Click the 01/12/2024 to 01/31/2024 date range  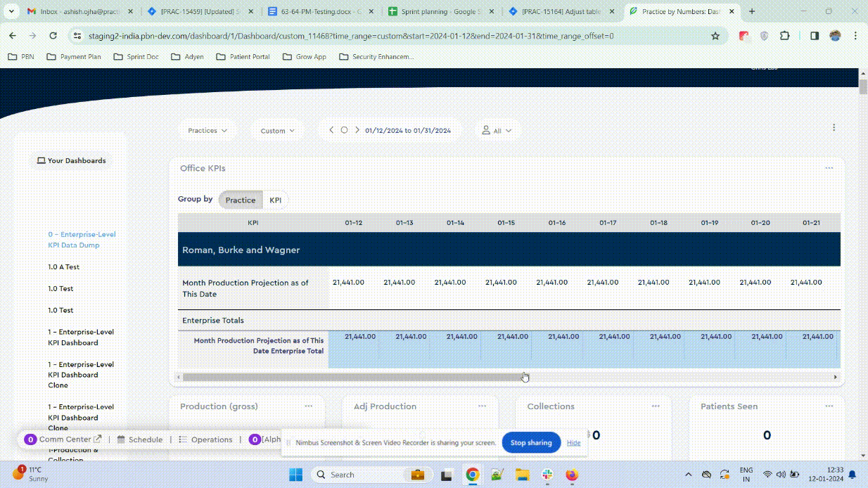(408, 130)
